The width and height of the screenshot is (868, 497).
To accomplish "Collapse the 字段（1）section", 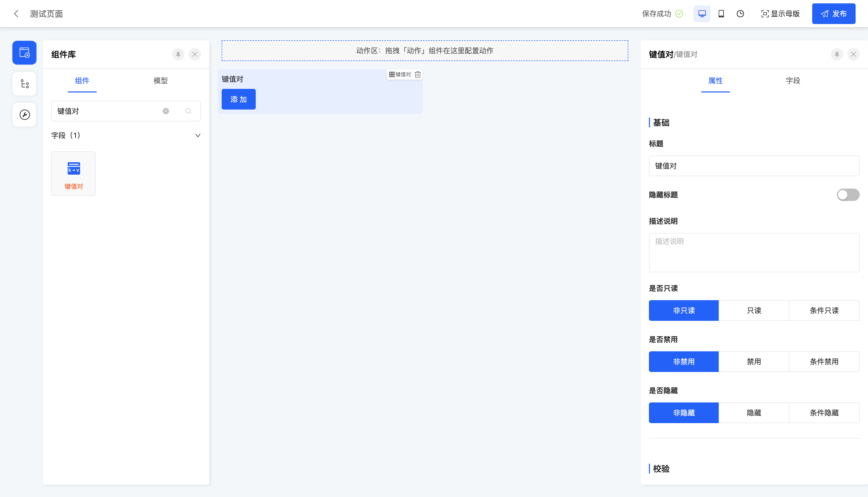I will [198, 136].
